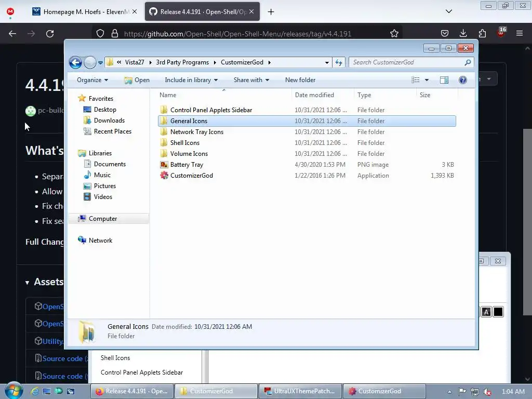The height and width of the screenshot is (399, 532).
Task: Click the search magnifier icon in Explorer
Action: click(468, 62)
